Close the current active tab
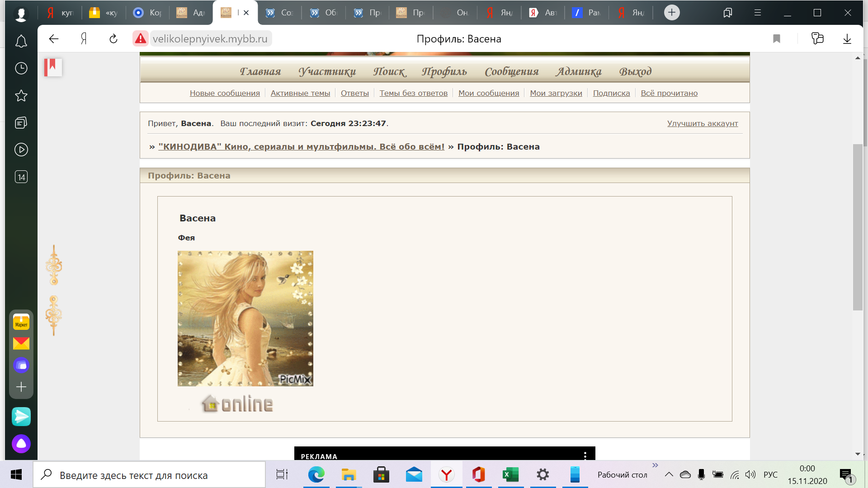 246,13
